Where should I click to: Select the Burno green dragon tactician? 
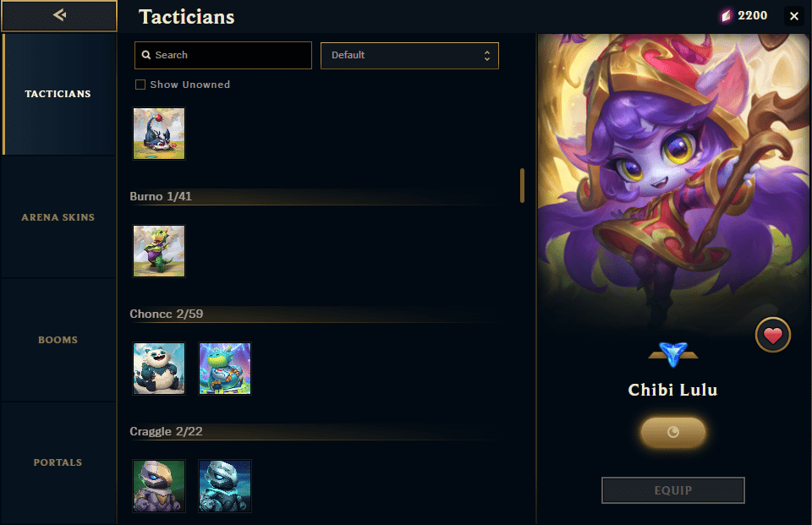click(159, 251)
